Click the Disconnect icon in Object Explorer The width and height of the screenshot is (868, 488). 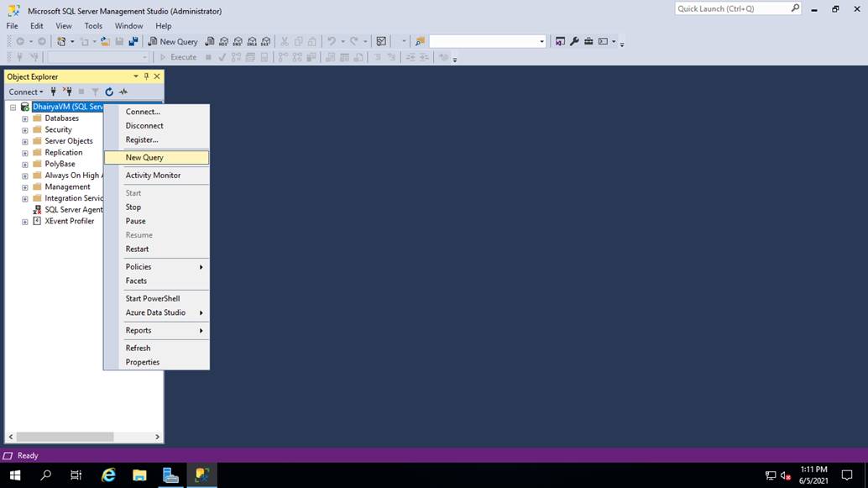(66, 92)
